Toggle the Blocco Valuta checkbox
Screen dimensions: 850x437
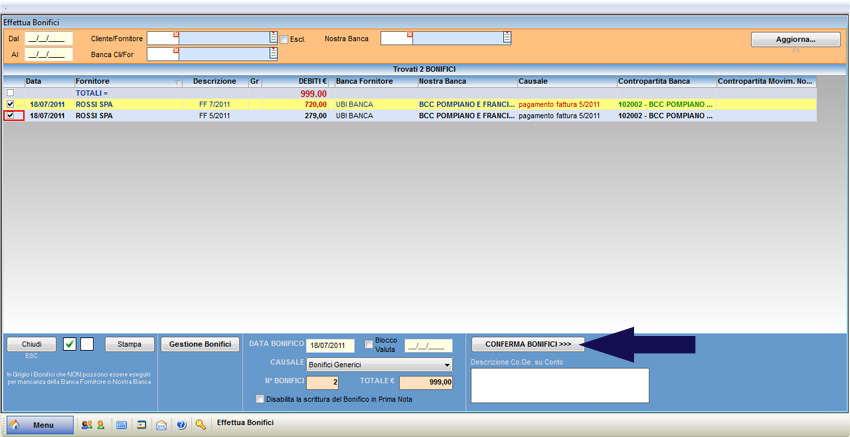click(369, 345)
